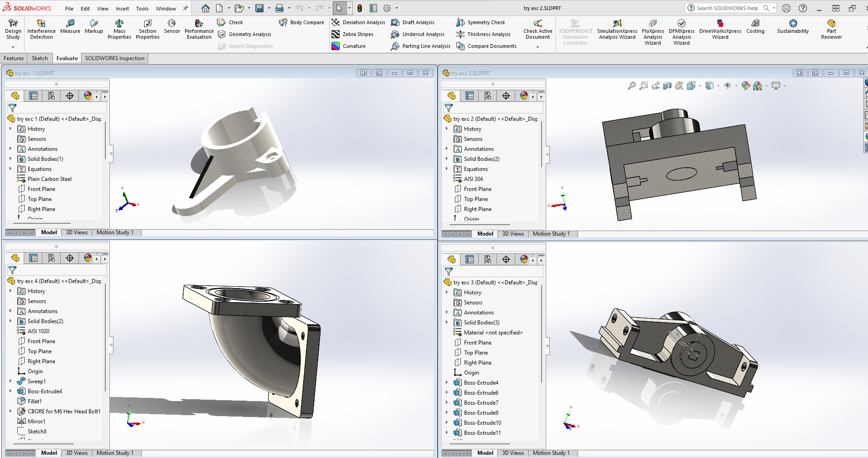
Task: Open the Tools menu
Action: click(x=142, y=9)
